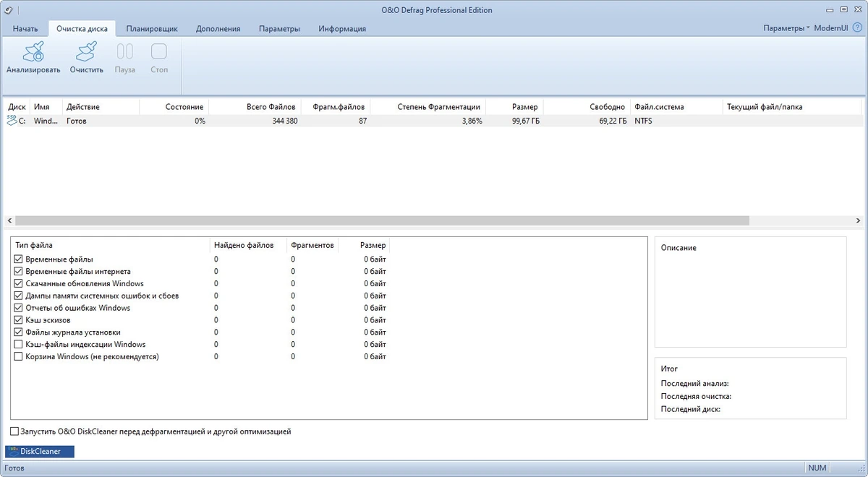
Task: Click the 87 fragmented files cell
Action: tap(362, 121)
